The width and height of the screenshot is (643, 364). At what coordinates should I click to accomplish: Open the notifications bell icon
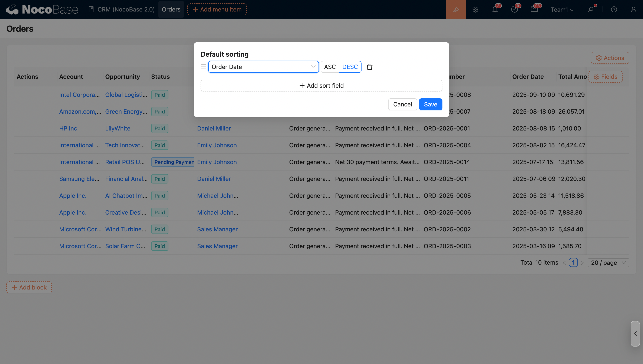point(495,10)
